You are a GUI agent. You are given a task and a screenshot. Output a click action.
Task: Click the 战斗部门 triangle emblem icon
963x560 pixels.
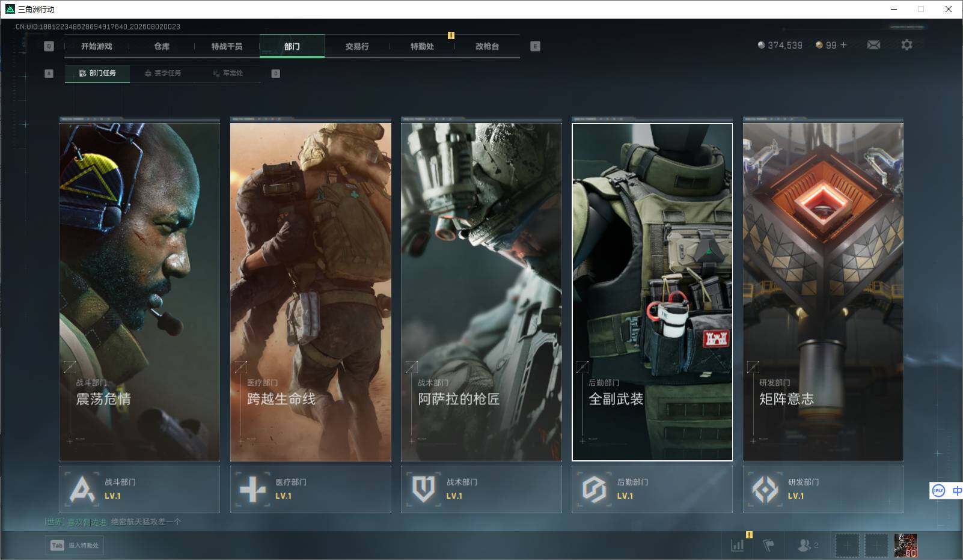pos(82,489)
